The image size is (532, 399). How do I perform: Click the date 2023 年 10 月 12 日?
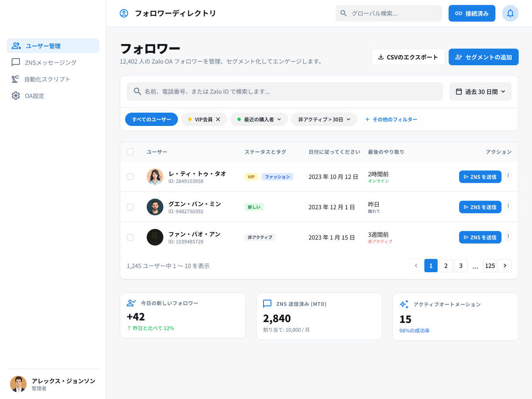tap(333, 177)
